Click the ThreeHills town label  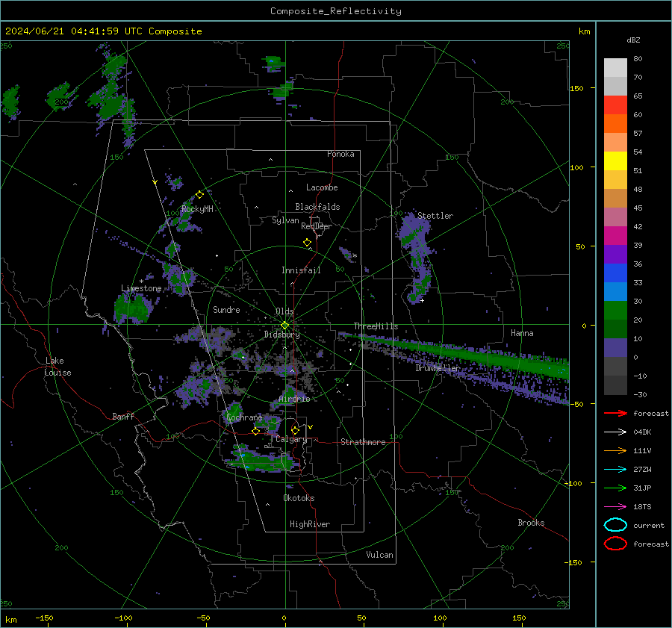(x=376, y=326)
